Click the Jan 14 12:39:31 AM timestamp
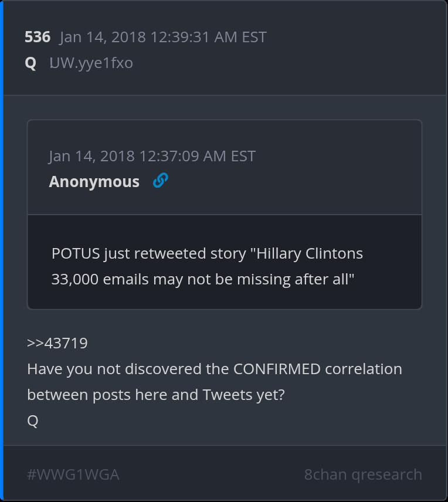The height and width of the screenshot is (502, 448). pyautogui.click(x=163, y=38)
